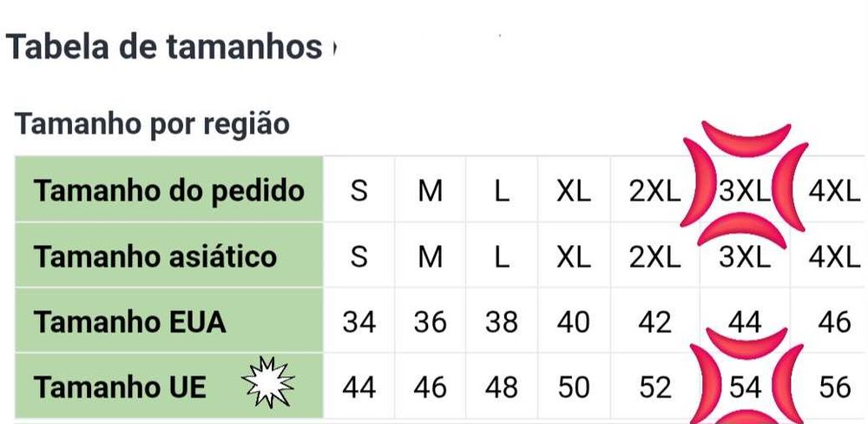Viewport: 868px width, 424px height.
Task: Select L in the Tamanho asiático row
Action: (502, 257)
